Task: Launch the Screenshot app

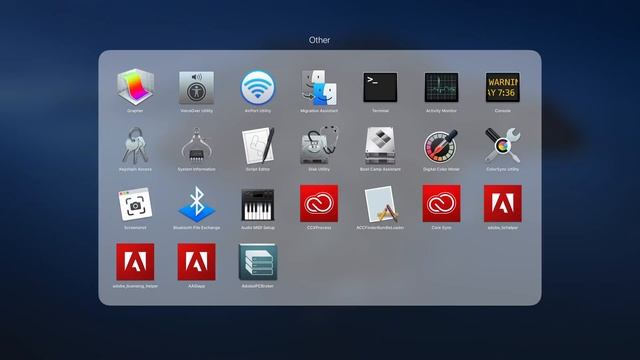Action: (x=135, y=204)
